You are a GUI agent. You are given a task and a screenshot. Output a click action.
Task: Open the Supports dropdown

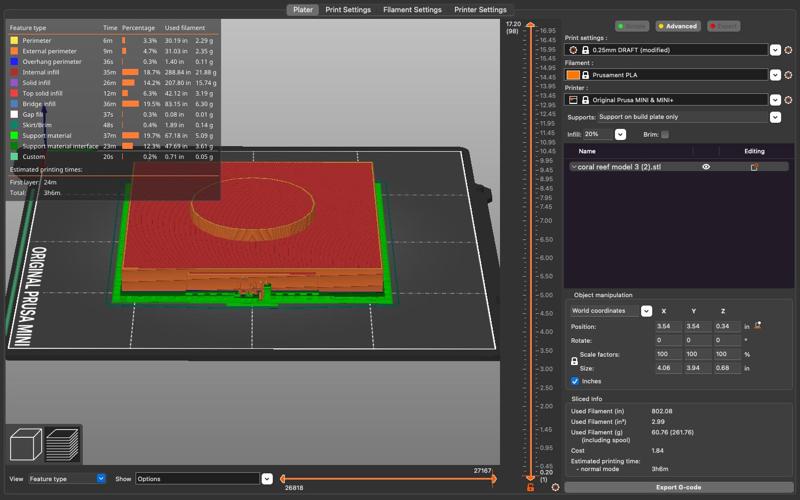tap(775, 117)
